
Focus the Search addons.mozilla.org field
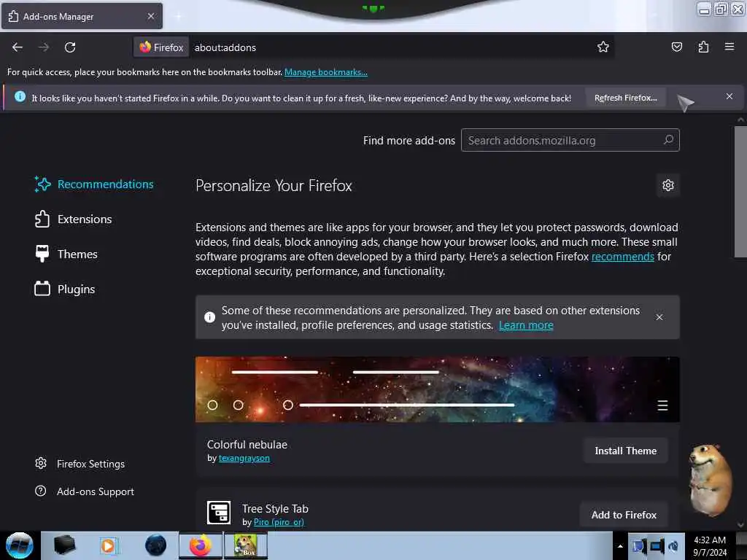pyautogui.click(x=570, y=140)
